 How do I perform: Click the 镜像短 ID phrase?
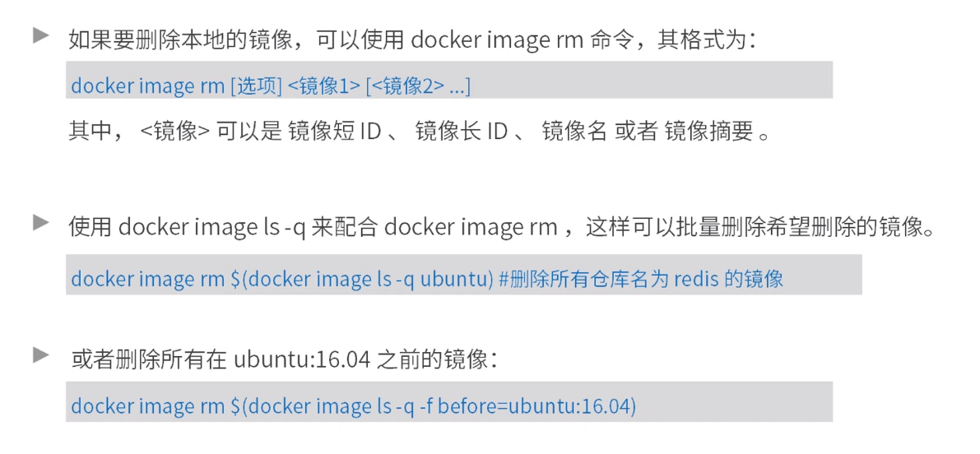coord(334,132)
